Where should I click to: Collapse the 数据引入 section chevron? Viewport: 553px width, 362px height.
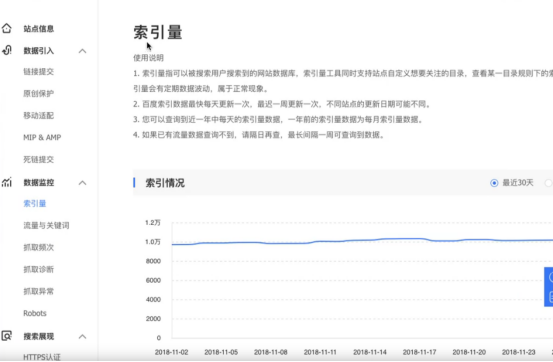click(x=82, y=51)
